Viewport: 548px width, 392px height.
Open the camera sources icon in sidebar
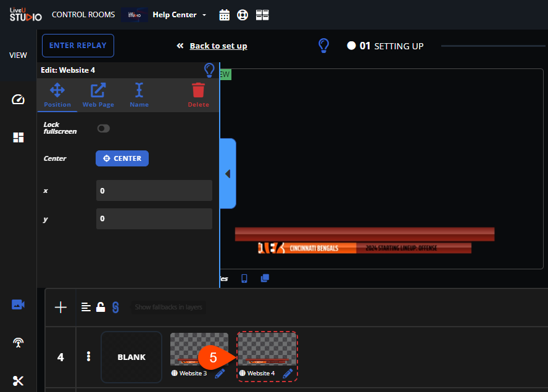(18, 304)
